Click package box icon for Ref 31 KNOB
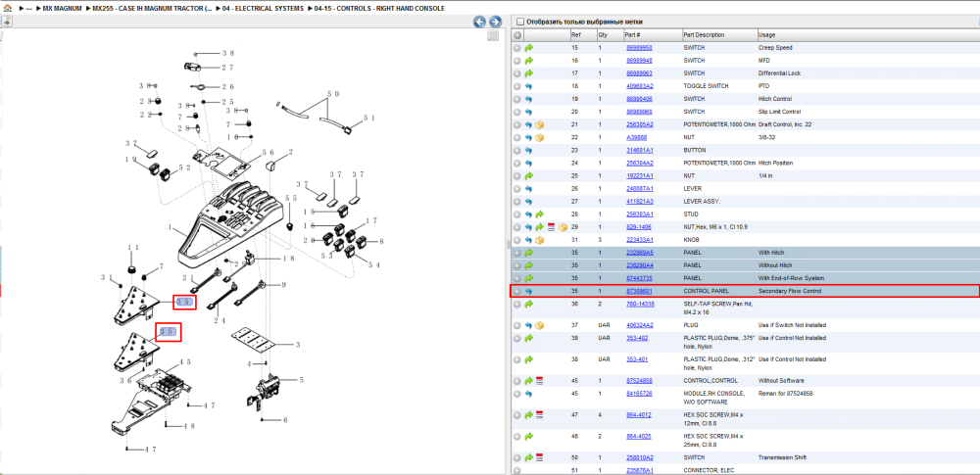This screenshot has width=980, height=475. tap(539, 239)
